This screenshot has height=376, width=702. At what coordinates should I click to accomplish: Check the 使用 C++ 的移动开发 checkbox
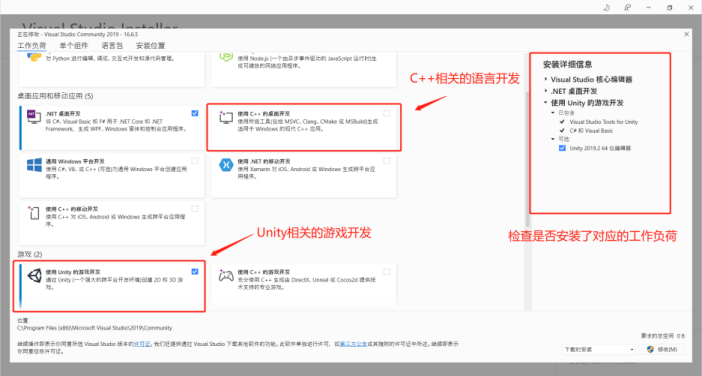pyautogui.click(x=195, y=209)
